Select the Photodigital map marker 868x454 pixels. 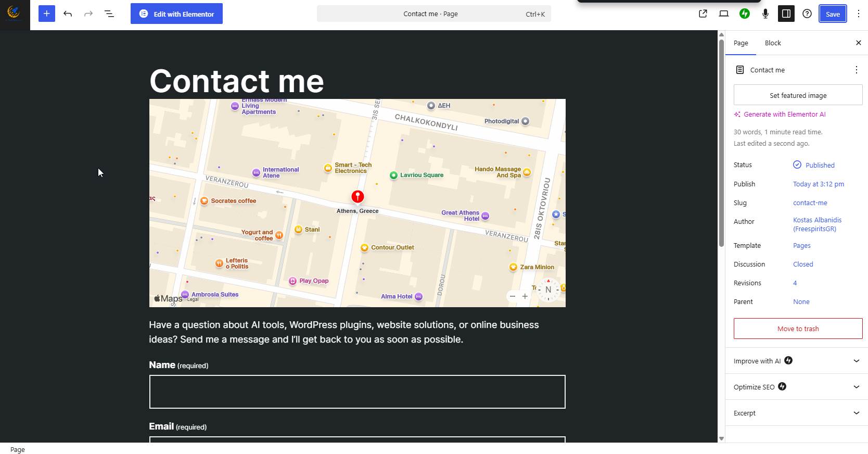click(526, 121)
